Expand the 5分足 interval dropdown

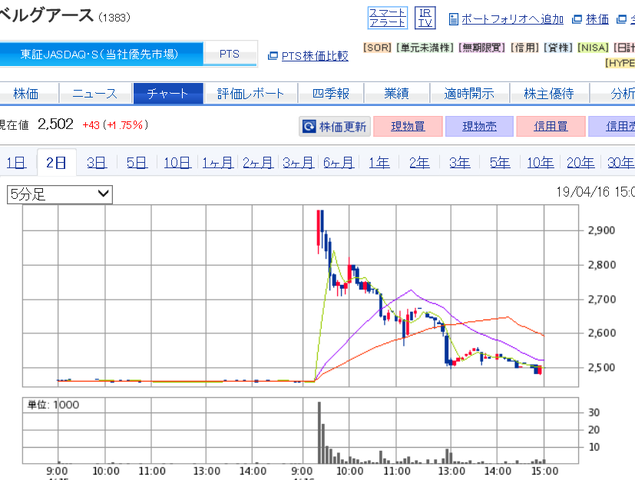pos(60,194)
